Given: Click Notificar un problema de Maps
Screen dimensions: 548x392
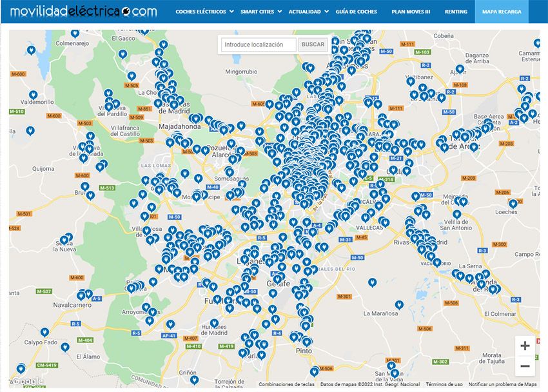Looking at the screenshot, I should (502, 384).
